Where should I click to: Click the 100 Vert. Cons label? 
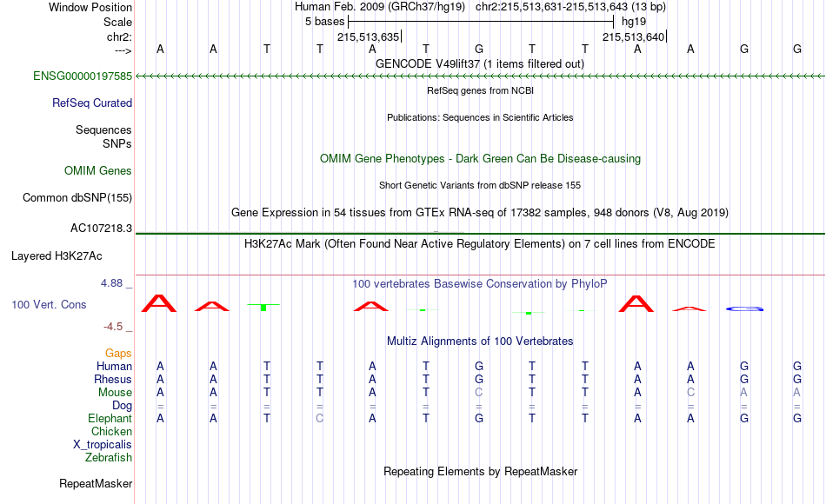[x=49, y=304]
